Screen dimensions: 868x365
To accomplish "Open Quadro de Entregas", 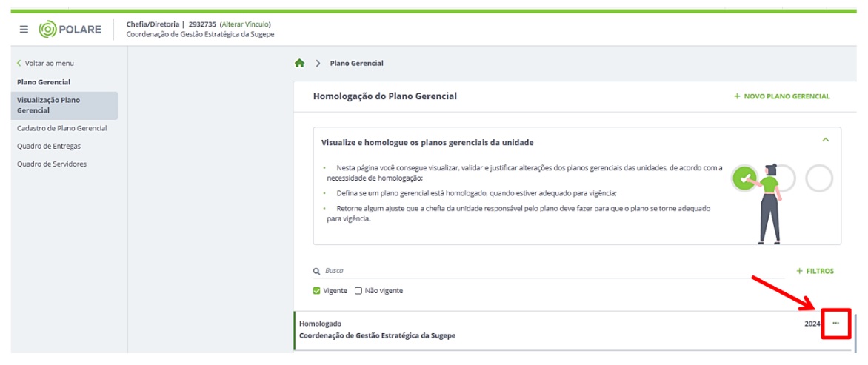I will tap(49, 146).
